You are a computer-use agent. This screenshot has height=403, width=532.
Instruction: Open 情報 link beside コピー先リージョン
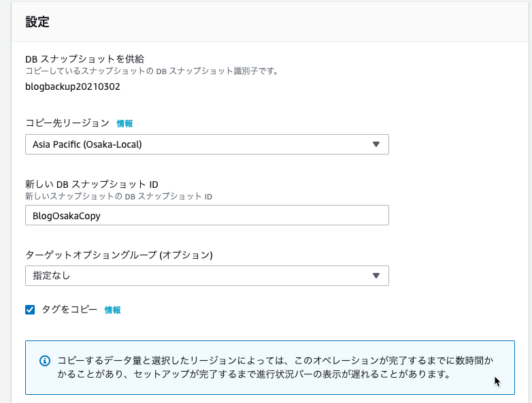(124, 124)
